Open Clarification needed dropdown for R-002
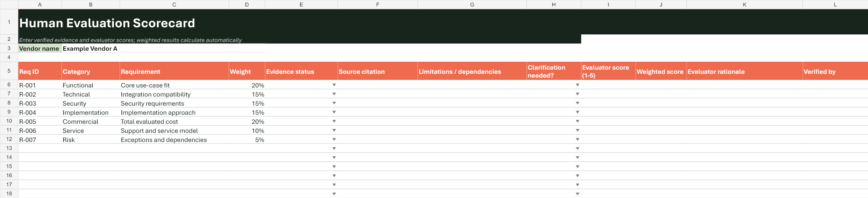 pyautogui.click(x=577, y=94)
